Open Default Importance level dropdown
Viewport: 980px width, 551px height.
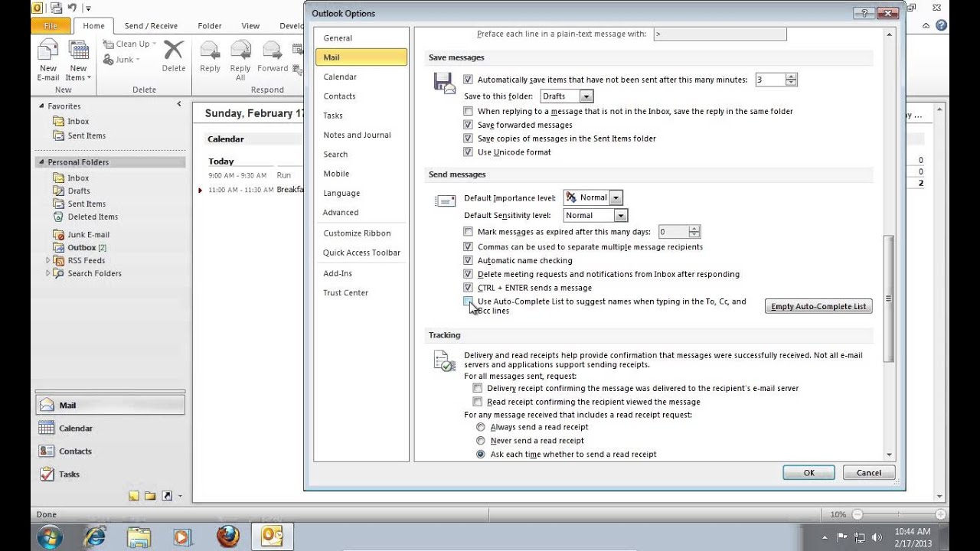(x=616, y=197)
